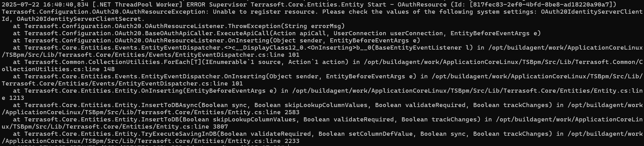
Task: Click the TryExecuteSavingInDB method name
Action: click(x=179, y=134)
